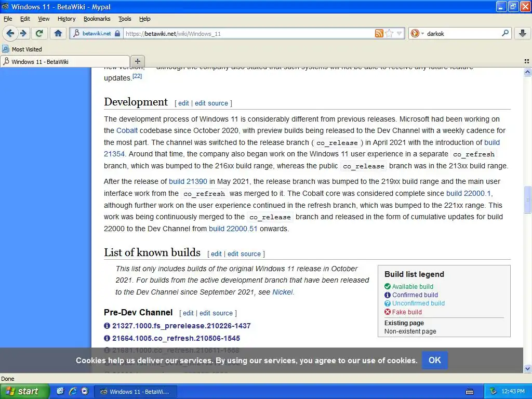Click the browser Back arrow button

click(x=10, y=33)
